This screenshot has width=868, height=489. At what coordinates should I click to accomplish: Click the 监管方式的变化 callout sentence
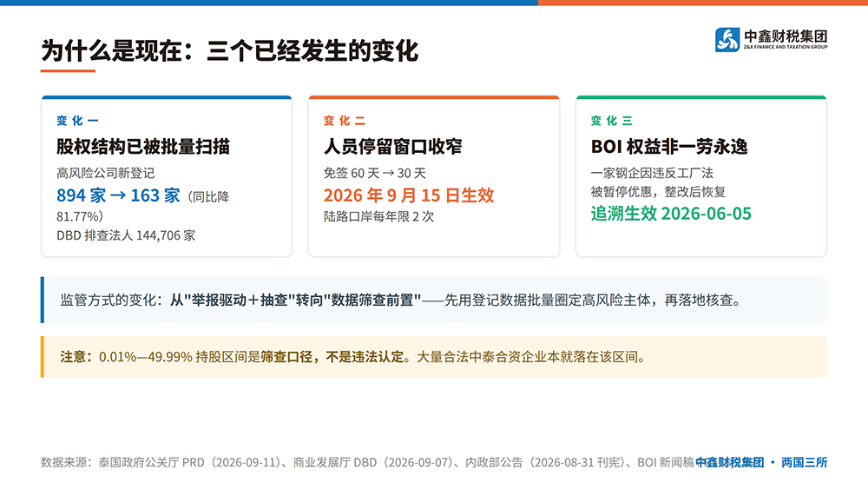coord(401,301)
